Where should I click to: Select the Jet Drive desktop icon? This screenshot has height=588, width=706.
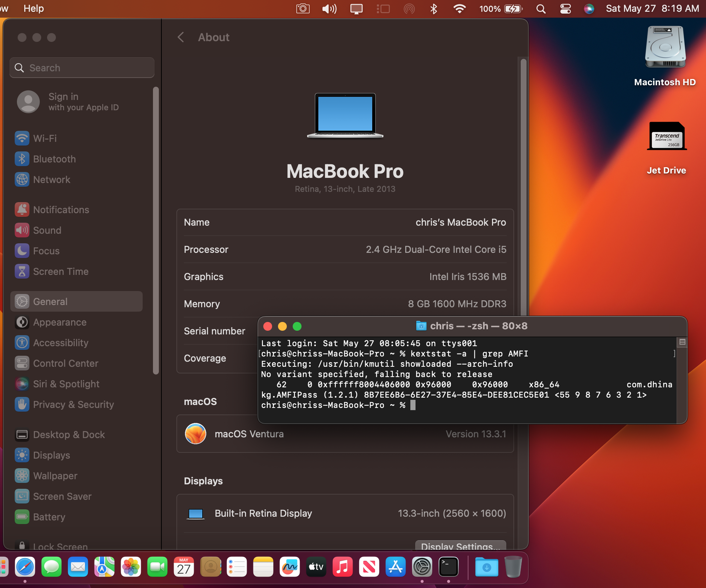click(667, 148)
